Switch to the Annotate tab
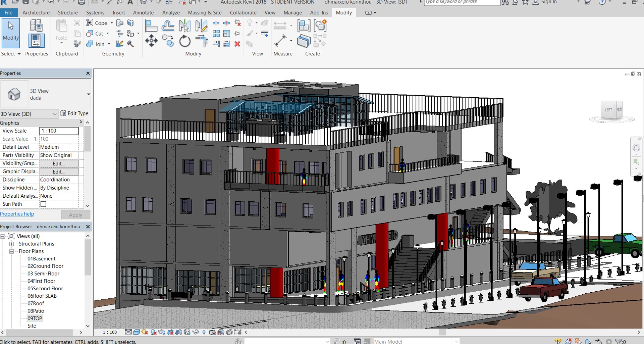Image resolution: width=644 pixels, height=344 pixels. pyautogui.click(x=143, y=13)
